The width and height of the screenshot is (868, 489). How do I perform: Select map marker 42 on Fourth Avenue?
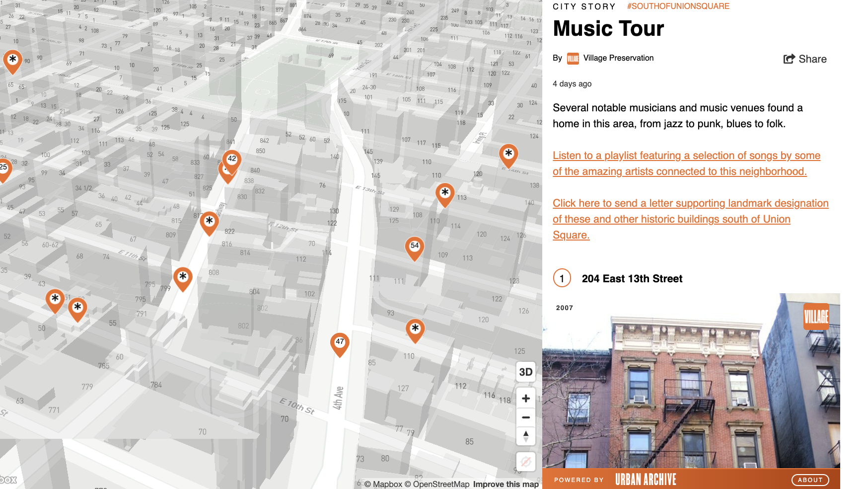point(231,158)
